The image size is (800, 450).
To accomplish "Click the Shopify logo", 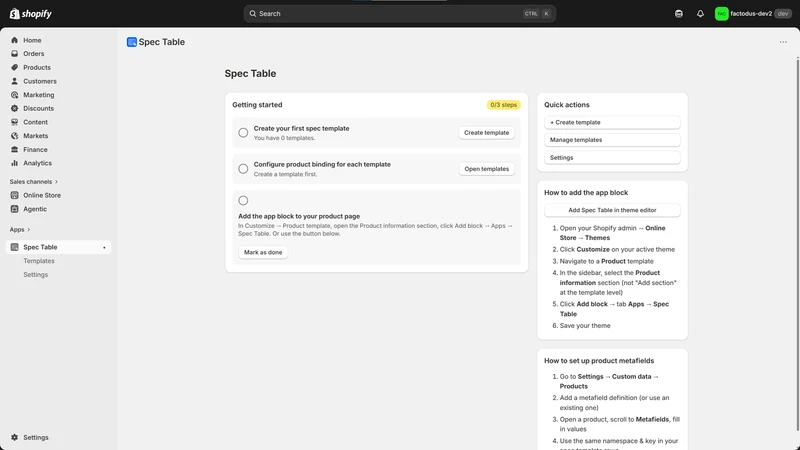I will [x=31, y=14].
